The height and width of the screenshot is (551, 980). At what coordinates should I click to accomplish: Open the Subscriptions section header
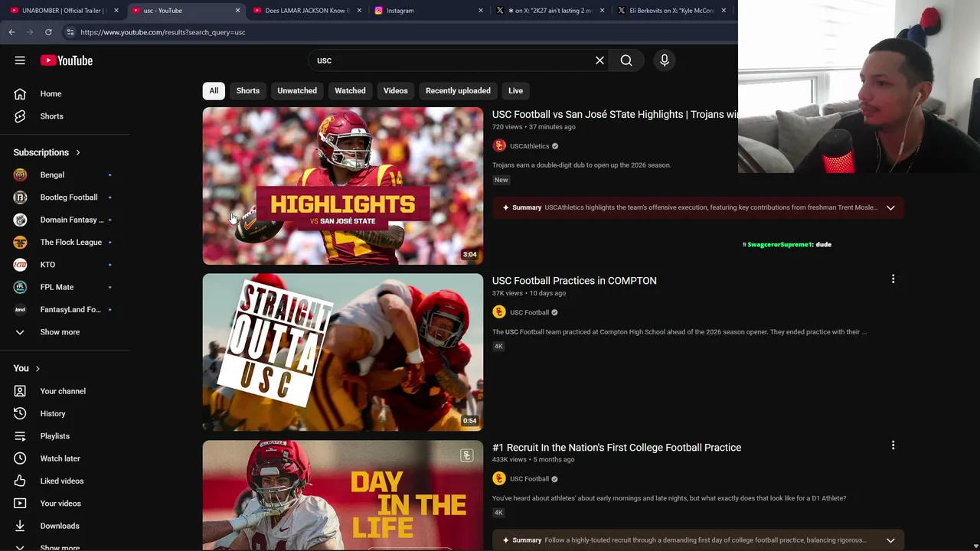click(47, 152)
